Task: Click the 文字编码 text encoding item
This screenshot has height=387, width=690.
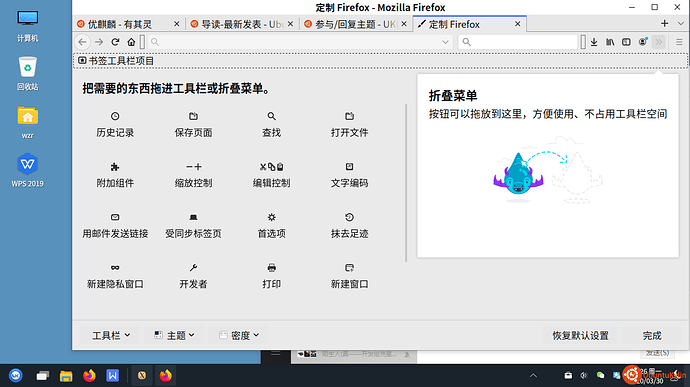Action: tap(349, 175)
